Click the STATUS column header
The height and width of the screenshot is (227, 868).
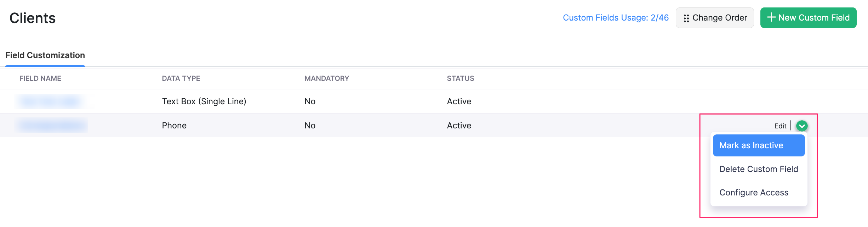(x=460, y=78)
